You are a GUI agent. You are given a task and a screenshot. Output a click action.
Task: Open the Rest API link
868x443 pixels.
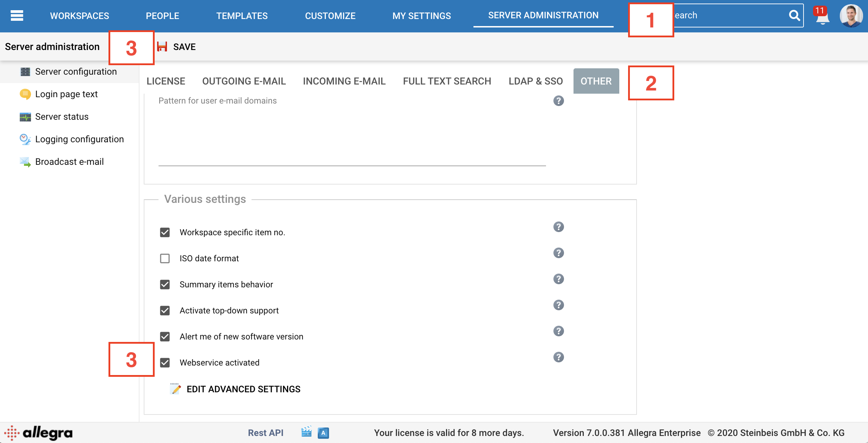[x=266, y=433]
